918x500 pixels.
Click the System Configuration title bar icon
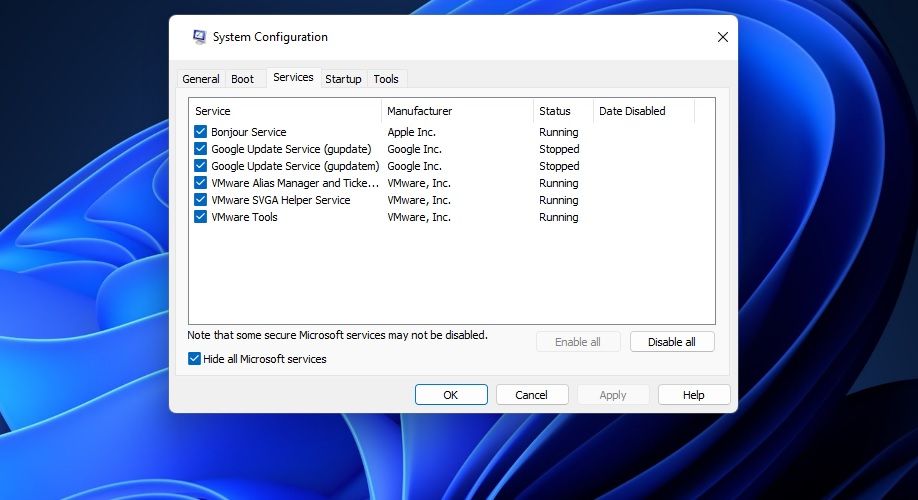tap(199, 37)
